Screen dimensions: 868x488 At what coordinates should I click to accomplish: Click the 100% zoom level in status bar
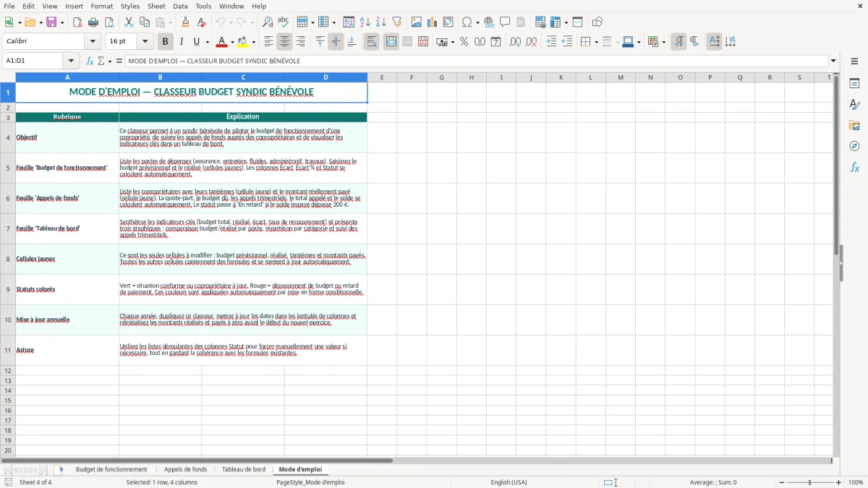point(856,482)
